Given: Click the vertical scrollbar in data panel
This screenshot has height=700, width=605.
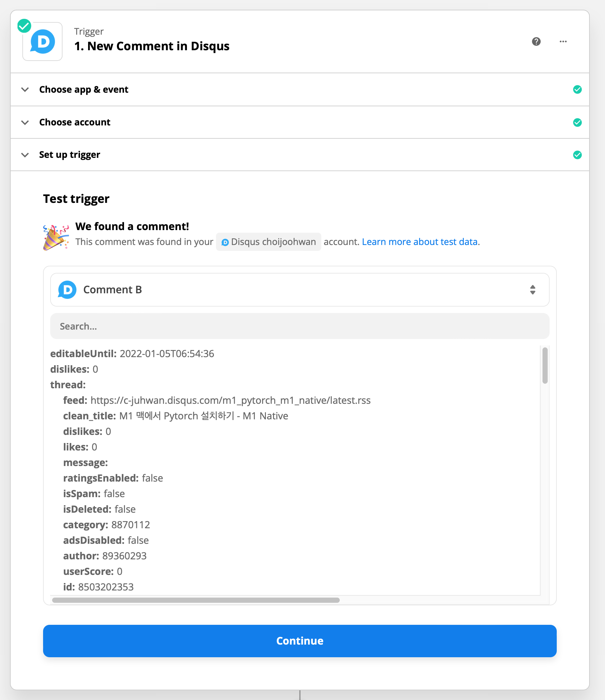Looking at the screenshot, I should 545,366.
